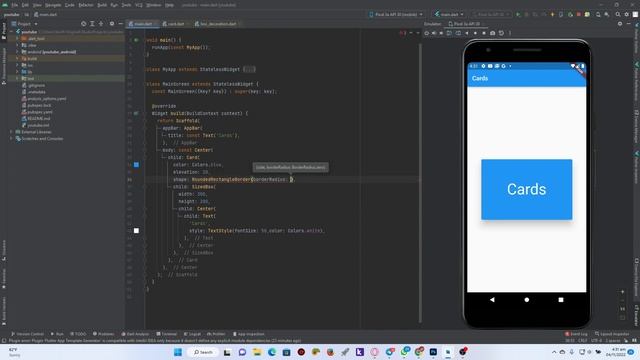Click the emulator rotate right icon
This screenshot has width=640, height=360.
coord(458,33)
